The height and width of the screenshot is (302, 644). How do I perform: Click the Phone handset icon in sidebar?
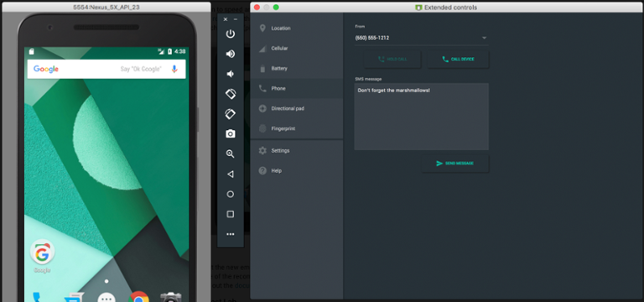point(262,88)
